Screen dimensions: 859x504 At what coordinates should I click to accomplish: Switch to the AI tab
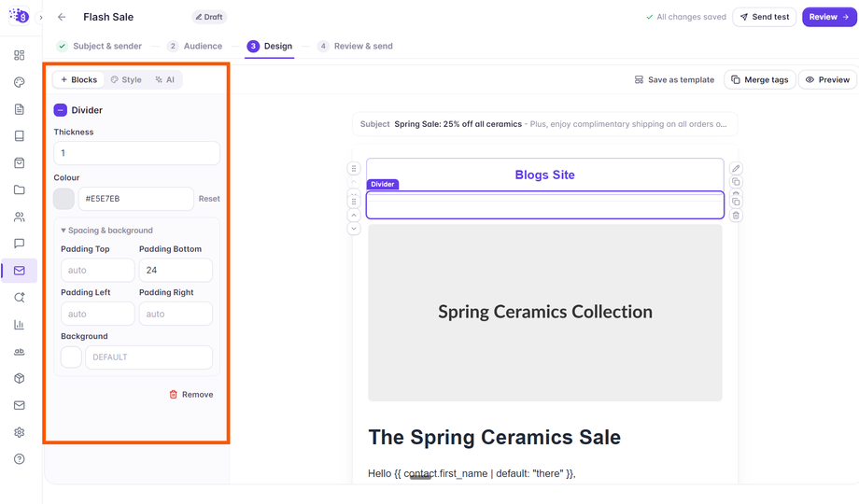[x=165, y=80]
